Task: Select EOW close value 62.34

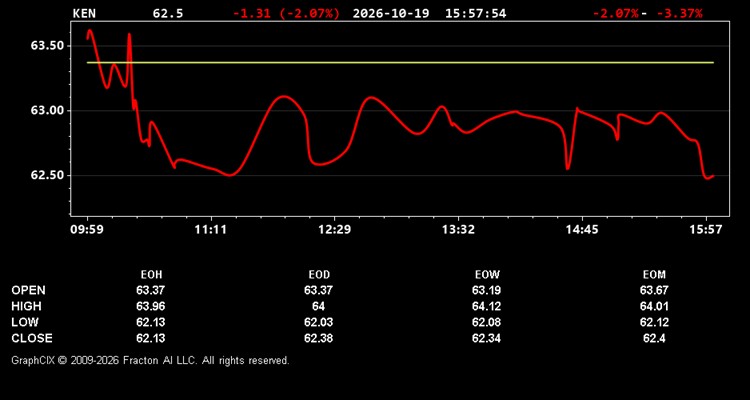Action: (486, 338)
